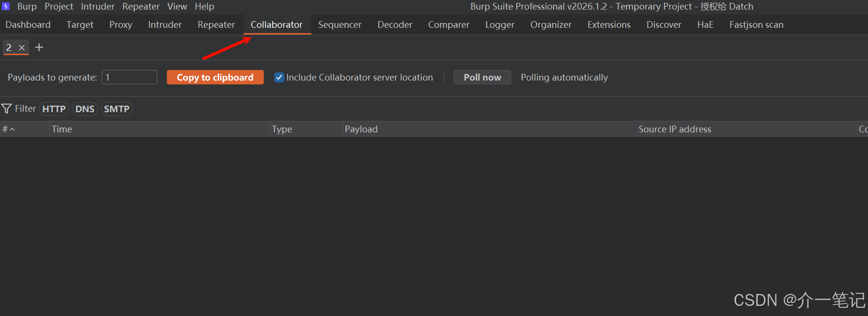Image resolution: width=868 pixels, height=316 pixels.
Task: Click Copy to clipboard button
Action: [x=215, y=77]
